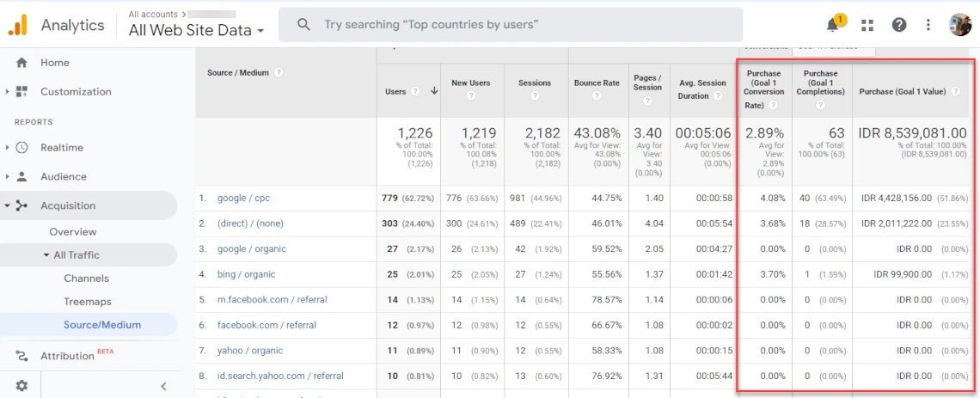Open the help question mark icon
Image resolution: width=980 pixels, height=398 pixels.
pos(898,25)
